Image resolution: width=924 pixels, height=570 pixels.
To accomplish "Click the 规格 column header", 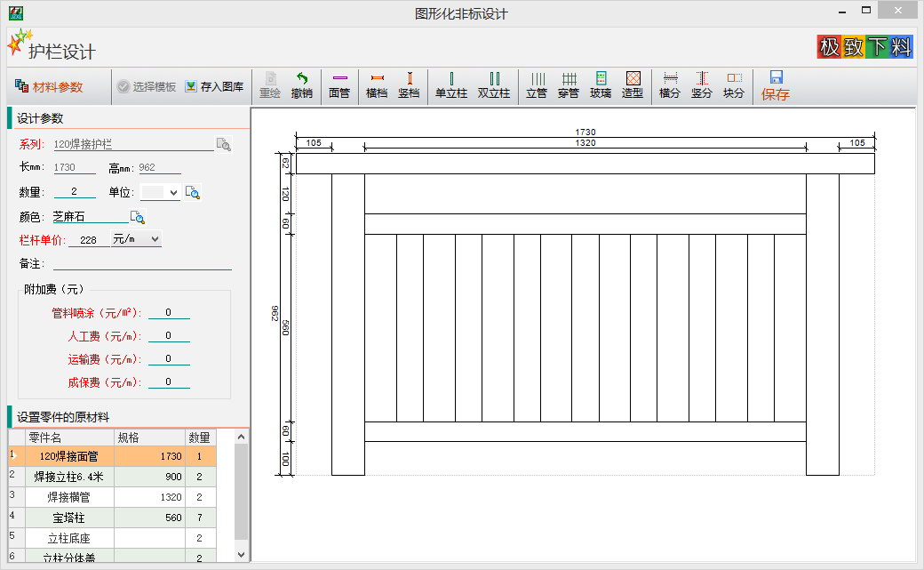I will [149, 438].
